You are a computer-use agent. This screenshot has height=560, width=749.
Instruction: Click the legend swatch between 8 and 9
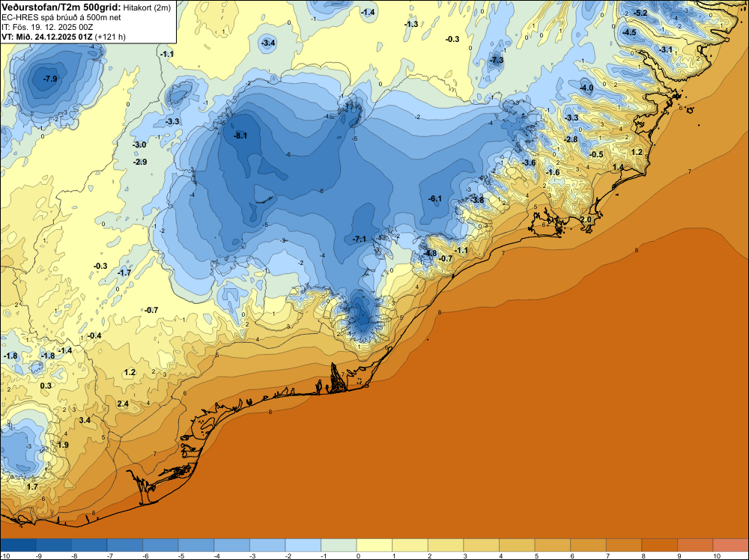[660, 545]
